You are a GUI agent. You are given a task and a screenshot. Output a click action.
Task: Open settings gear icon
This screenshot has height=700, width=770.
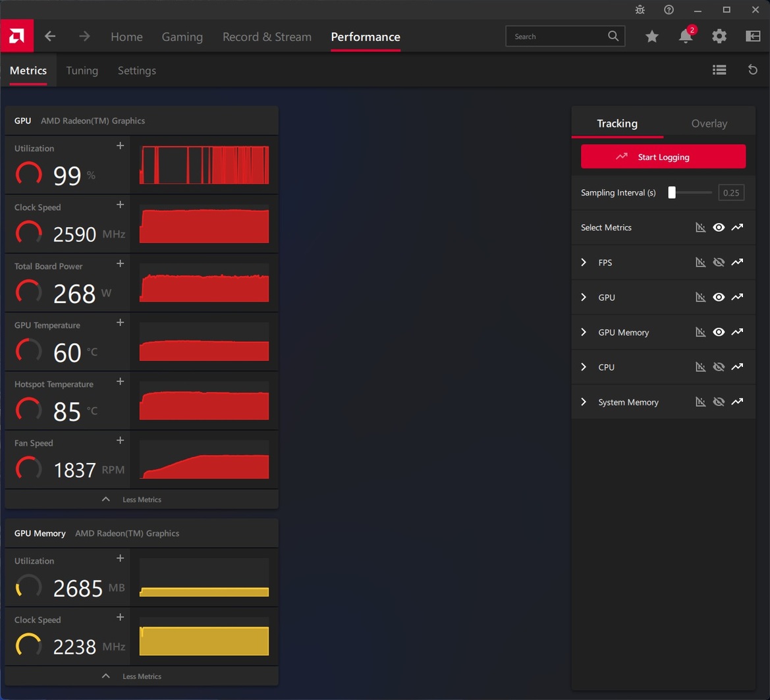[719, 36]
